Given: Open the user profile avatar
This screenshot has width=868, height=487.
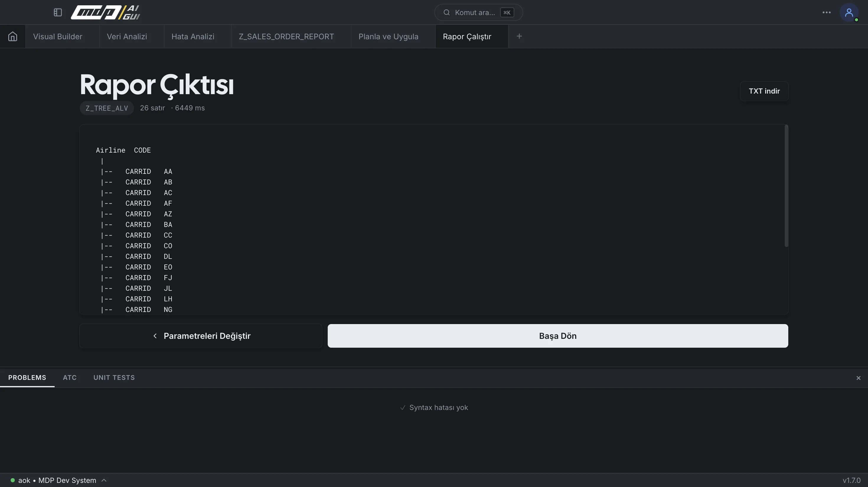Looking at the screenshot, I should pos(849,12).
